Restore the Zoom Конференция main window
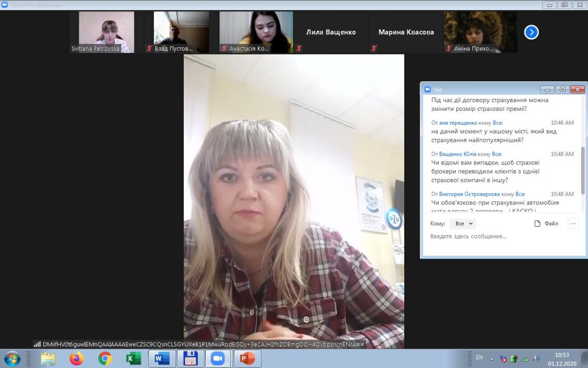The image size is (588, 368). 564,4
